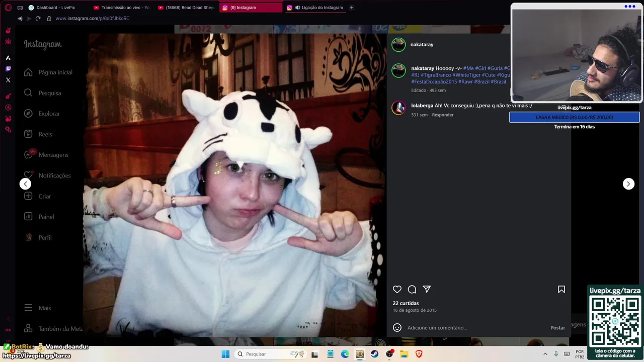Open lolaberga username link

click(422, 106)
